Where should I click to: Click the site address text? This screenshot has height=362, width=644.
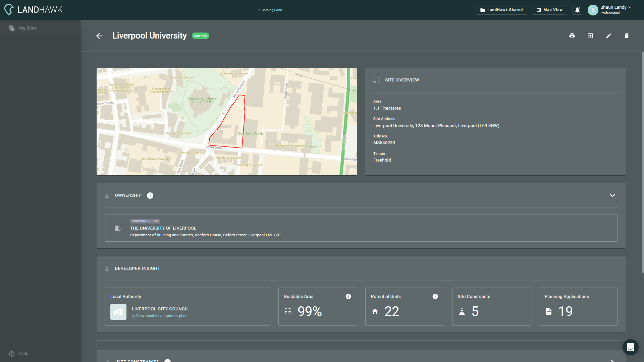tap(436, 126)
